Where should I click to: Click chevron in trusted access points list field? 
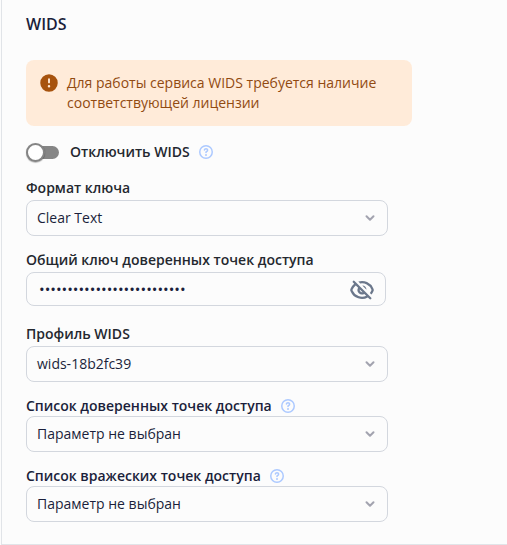370,434
